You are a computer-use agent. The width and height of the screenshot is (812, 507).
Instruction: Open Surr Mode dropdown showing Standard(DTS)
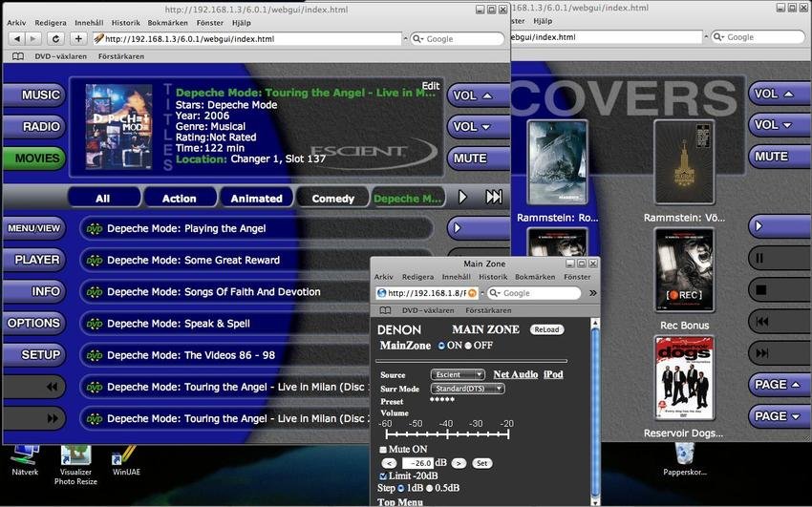click(468, 389)
